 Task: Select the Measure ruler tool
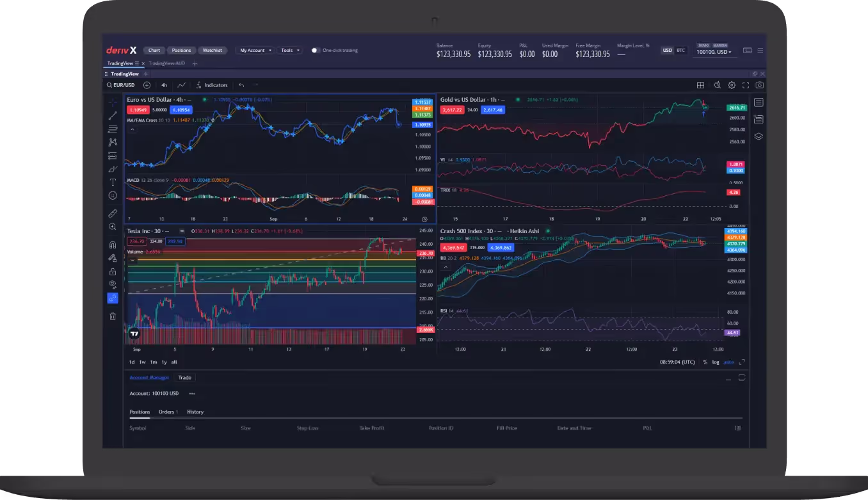112,213
